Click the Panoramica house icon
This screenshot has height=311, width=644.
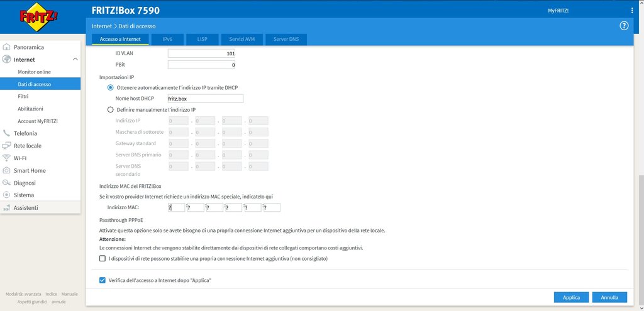point(6,47)
